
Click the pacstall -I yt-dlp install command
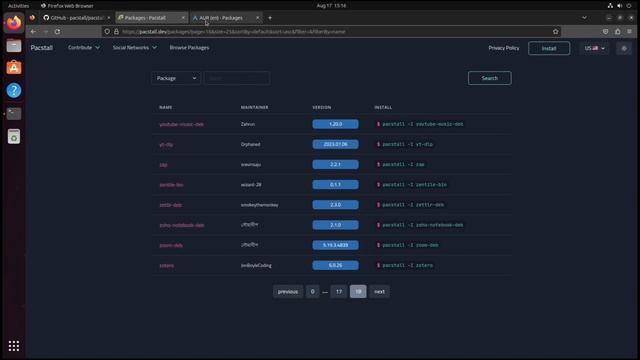point(404,144)
